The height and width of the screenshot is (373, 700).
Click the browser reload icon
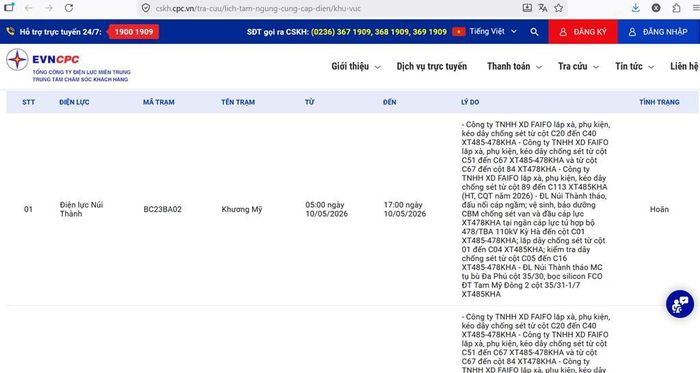click(69, 8)
